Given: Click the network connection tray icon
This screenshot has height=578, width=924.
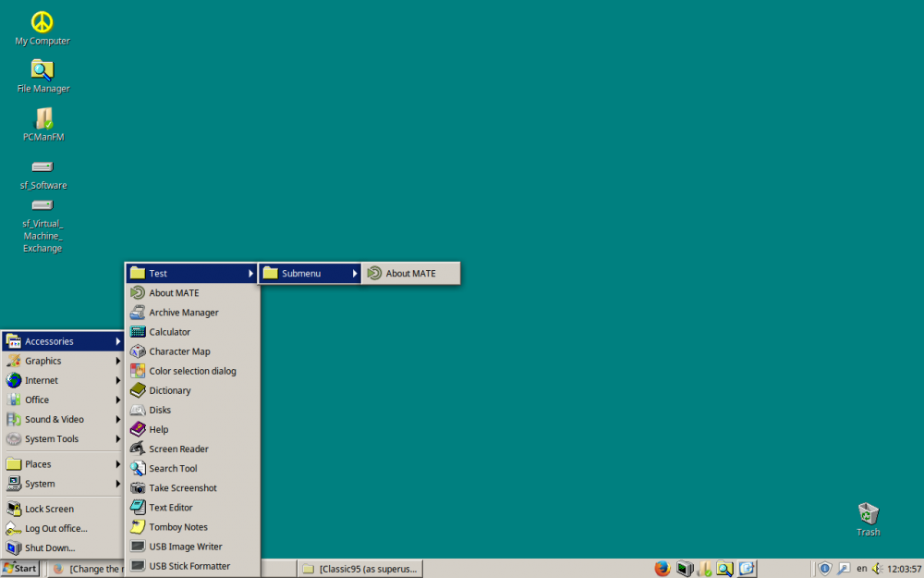Looking at the screenshot, I should pyautogui.click(x=844, y=569).
